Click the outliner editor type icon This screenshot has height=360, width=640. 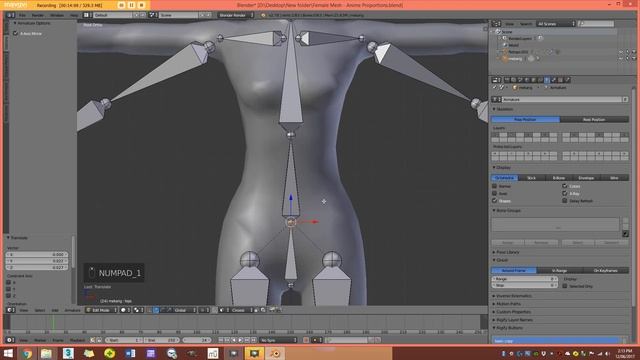coord(496,24)
